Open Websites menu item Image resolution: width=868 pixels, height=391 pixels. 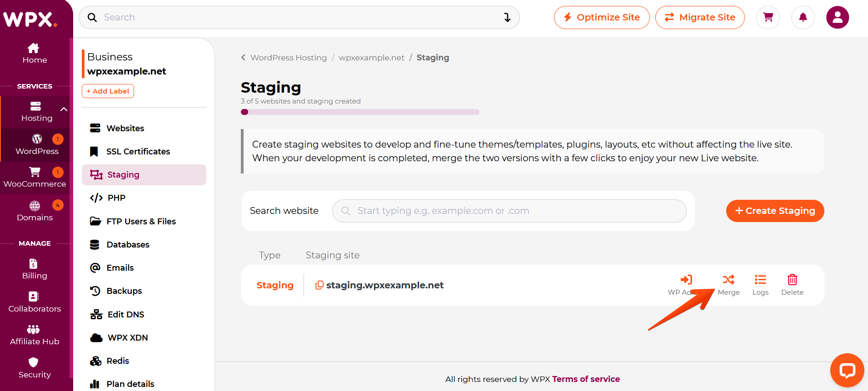click(144, 129)
